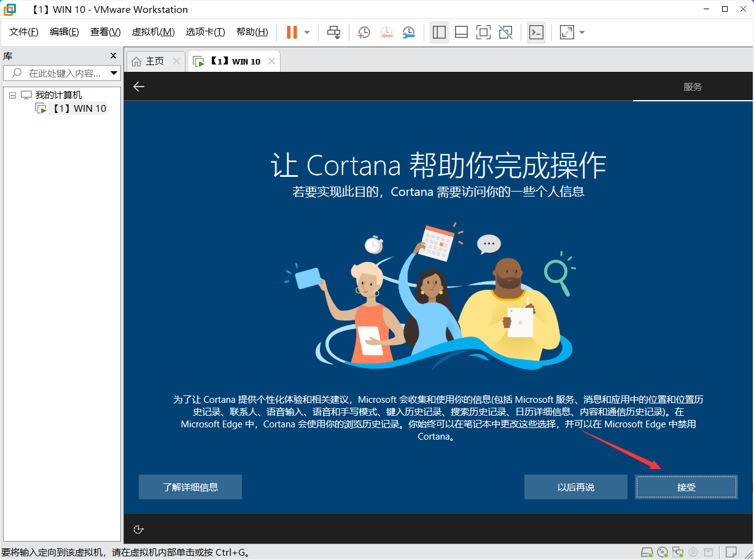Screen dimensions: 754x560
Task: Toggle the thumbnail bar view
Action: 462,32
